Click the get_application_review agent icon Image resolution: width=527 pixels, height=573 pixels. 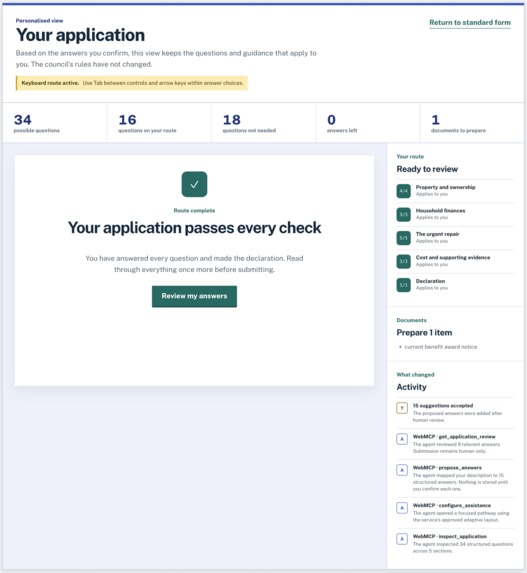click(402, 439)
